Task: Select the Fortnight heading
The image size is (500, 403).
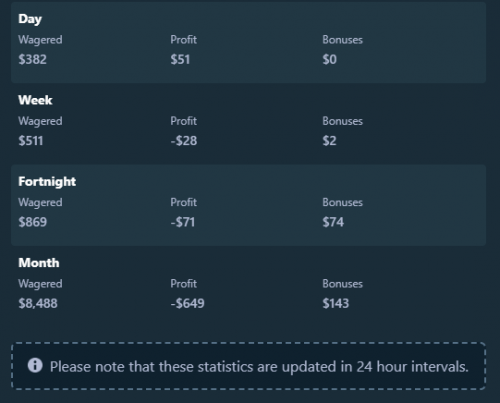Action: pyautogui.click(x=47, y=182)
